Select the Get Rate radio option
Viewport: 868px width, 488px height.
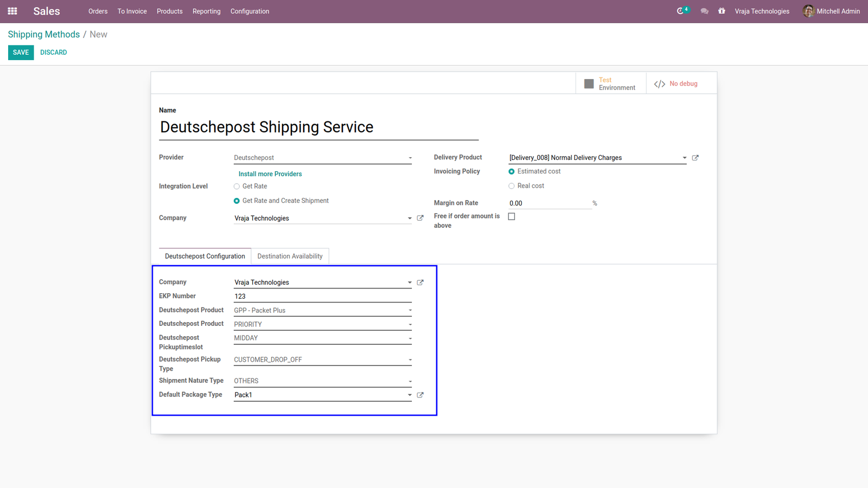pos(237,187)
